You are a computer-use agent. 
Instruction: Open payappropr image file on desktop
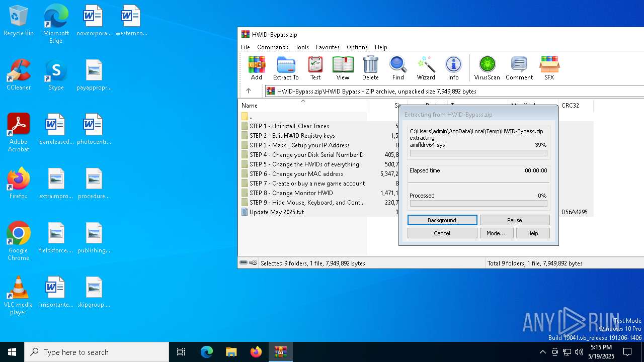[x=94, y=75]
